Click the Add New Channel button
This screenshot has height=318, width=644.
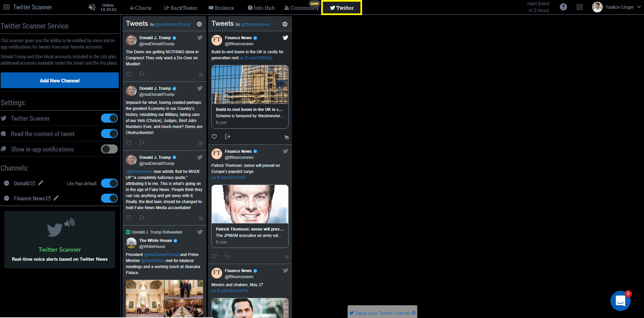click(60, 80)
